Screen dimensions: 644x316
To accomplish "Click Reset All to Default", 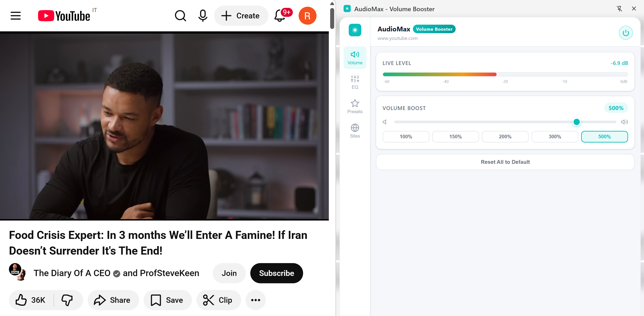I will click(505, 162).
